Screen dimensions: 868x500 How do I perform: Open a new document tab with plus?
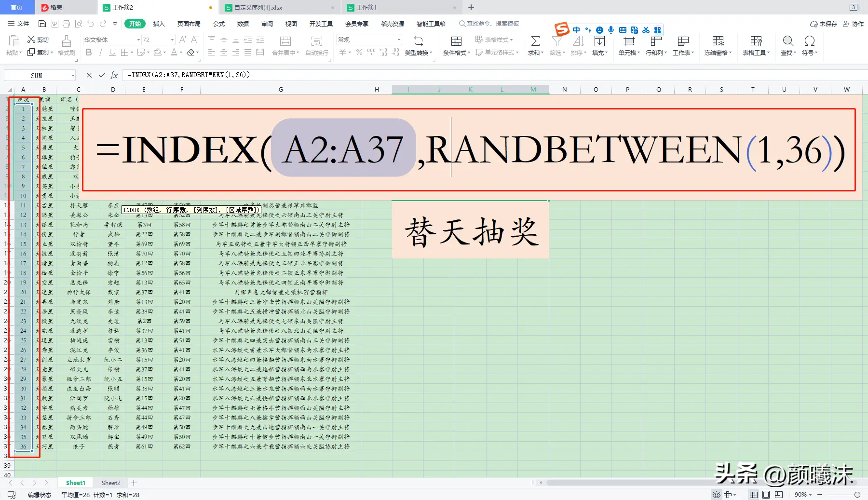coord(471,7)
